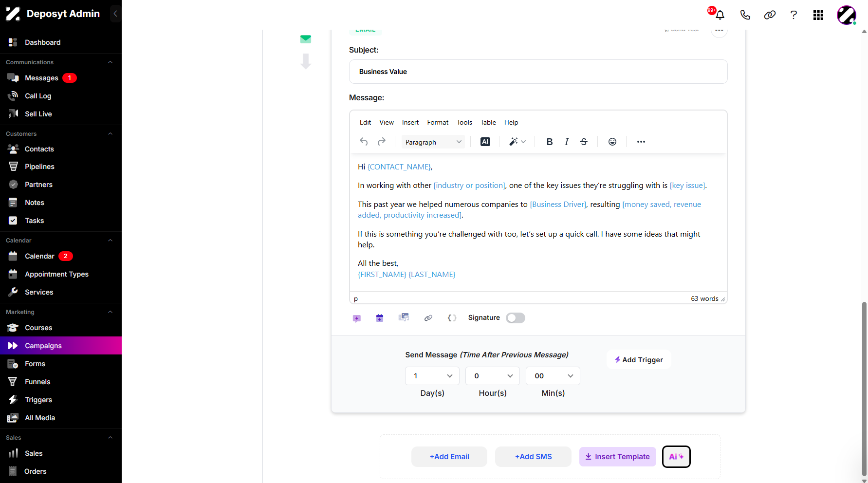The image size is (868, 483).
Task: Collapse the sidebar with the chevron
Action: (115, 14)
